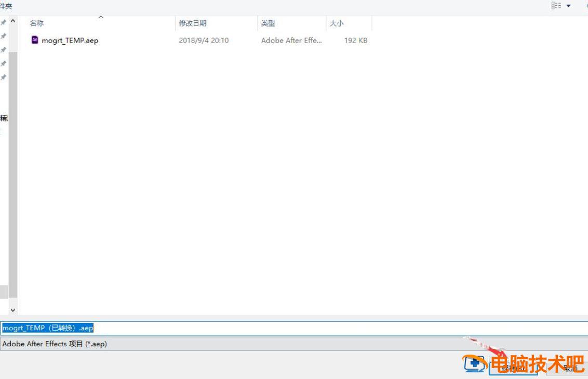
Task: Click the new folder button at top left
Action: (x=6, y=6)
